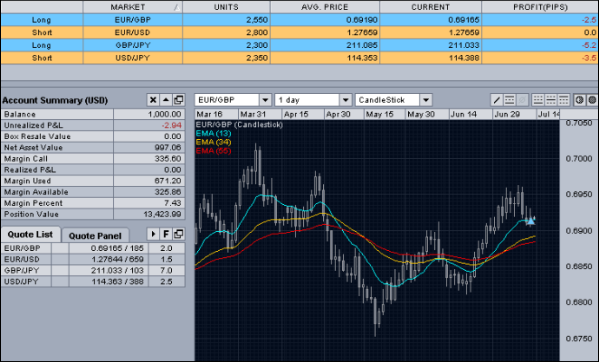This screenshot has height=362, width=599.
Task: Choose the first of three grid layout icons
Action: coord(538,100)
